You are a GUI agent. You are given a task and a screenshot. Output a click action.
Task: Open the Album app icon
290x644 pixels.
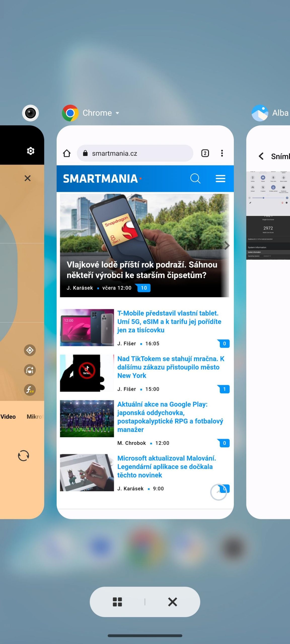260,113
